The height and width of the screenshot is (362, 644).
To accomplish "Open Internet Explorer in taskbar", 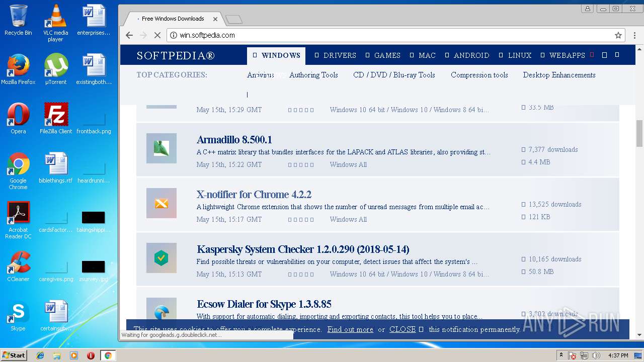I will click(40, 355).
